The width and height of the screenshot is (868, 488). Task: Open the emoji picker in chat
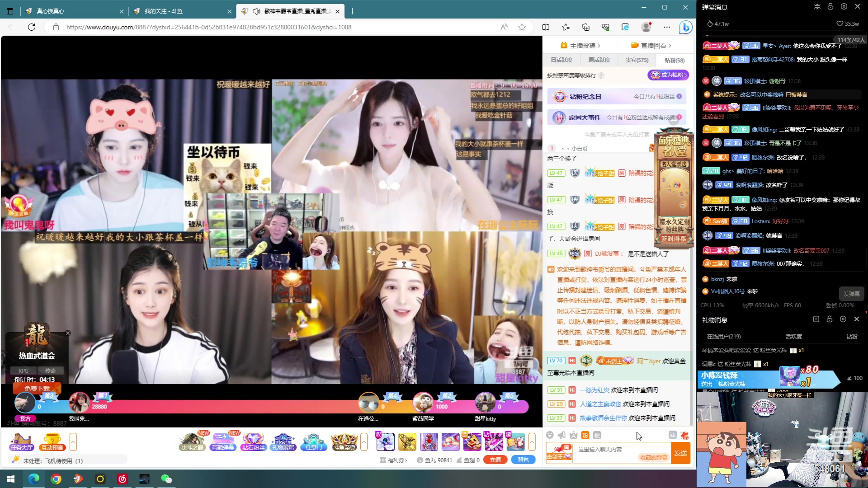(x=550, y=435)
